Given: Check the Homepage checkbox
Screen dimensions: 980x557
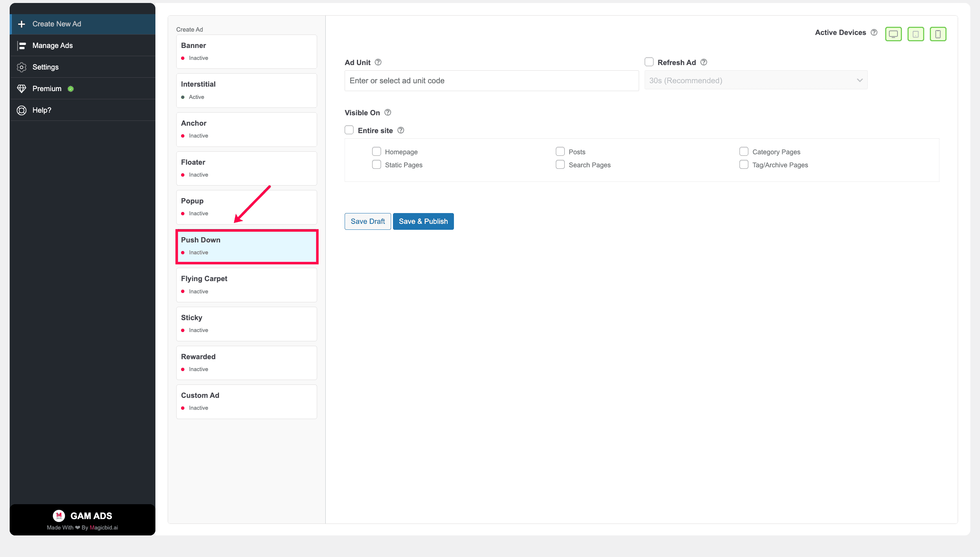Looking at the screenshot, I should pos(376,151).
